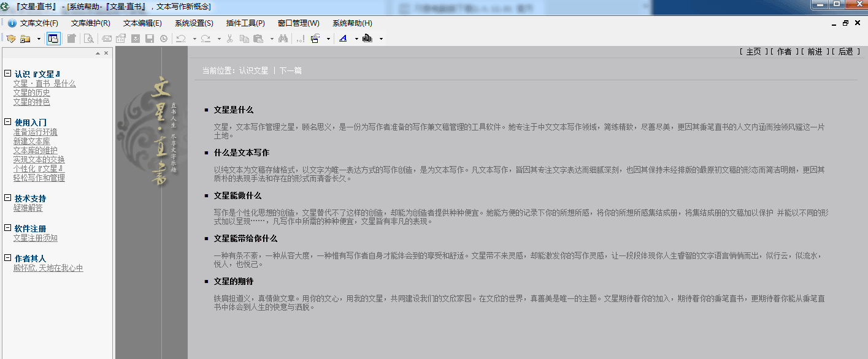
Task: Click the paste clipboard icon
Action: click(x=258, y=39)
